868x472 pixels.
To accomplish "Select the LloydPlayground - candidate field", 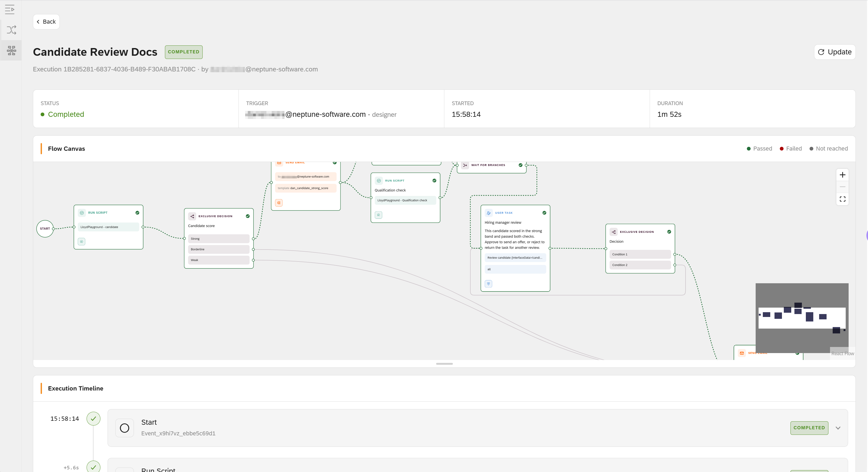I will (108, 227).
